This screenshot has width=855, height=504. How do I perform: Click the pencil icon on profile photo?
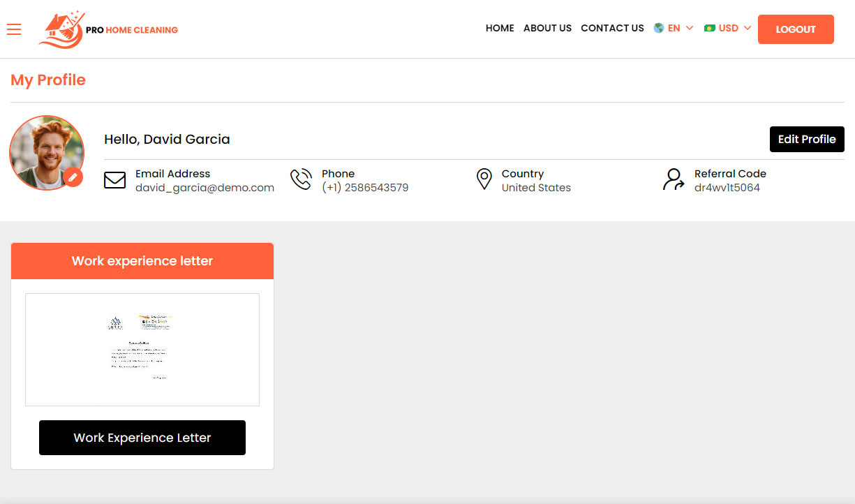[x=73, y=177]
